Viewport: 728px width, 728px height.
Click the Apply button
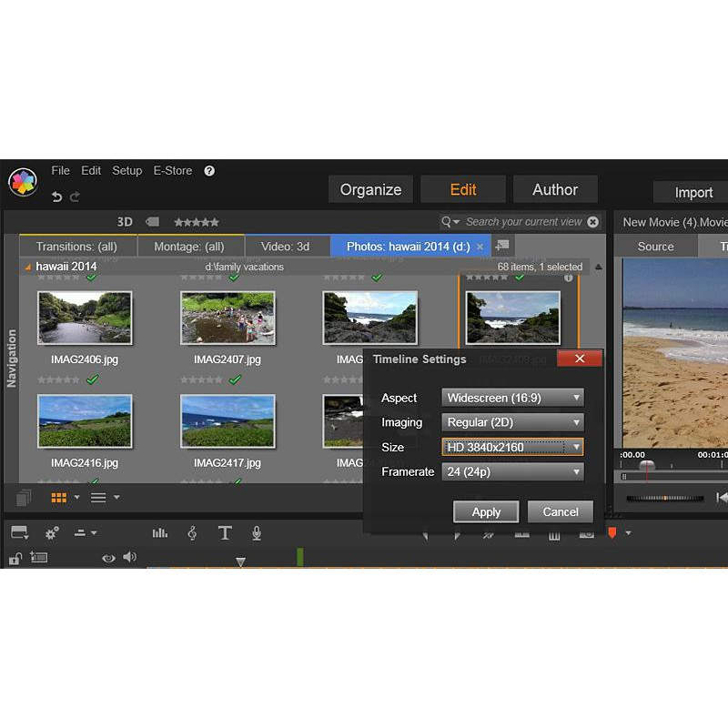(486, 511)
